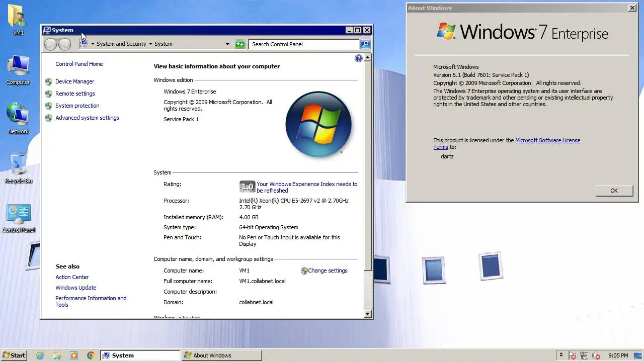The height and width of the screenshot is (362, 644).
Task: Open Control Panel Home link
Action: pyautogui.click(x=79, y=64)
